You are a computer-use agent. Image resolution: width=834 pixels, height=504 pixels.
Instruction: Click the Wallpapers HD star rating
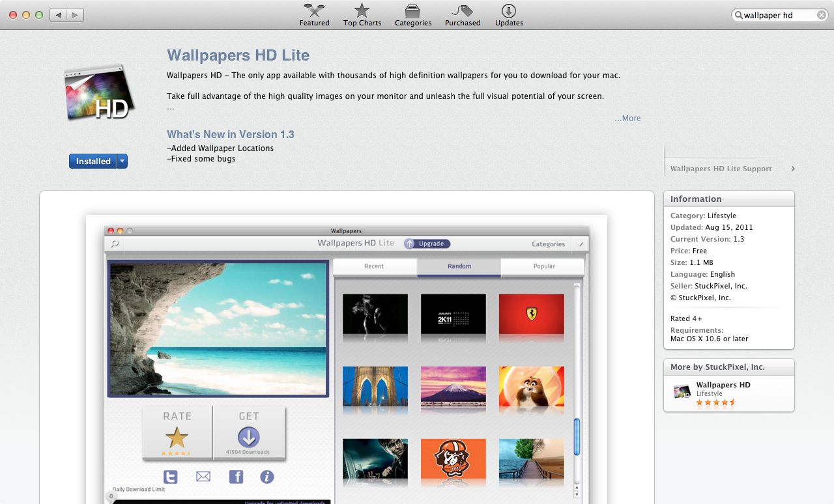point(716,402)
